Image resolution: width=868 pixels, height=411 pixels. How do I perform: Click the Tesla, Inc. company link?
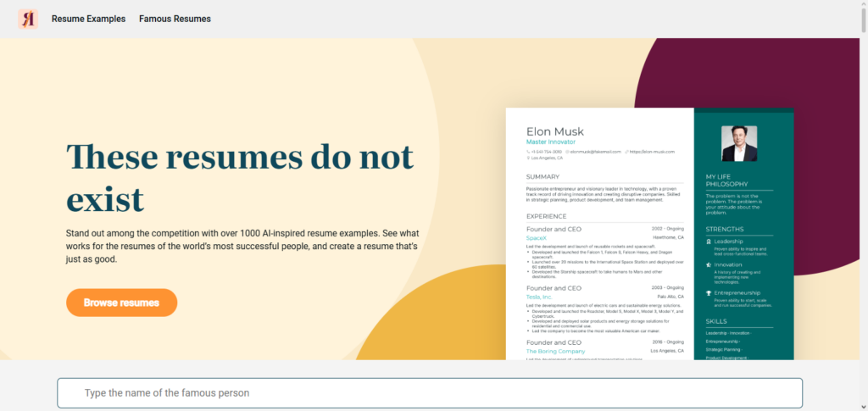click(539, 297)
